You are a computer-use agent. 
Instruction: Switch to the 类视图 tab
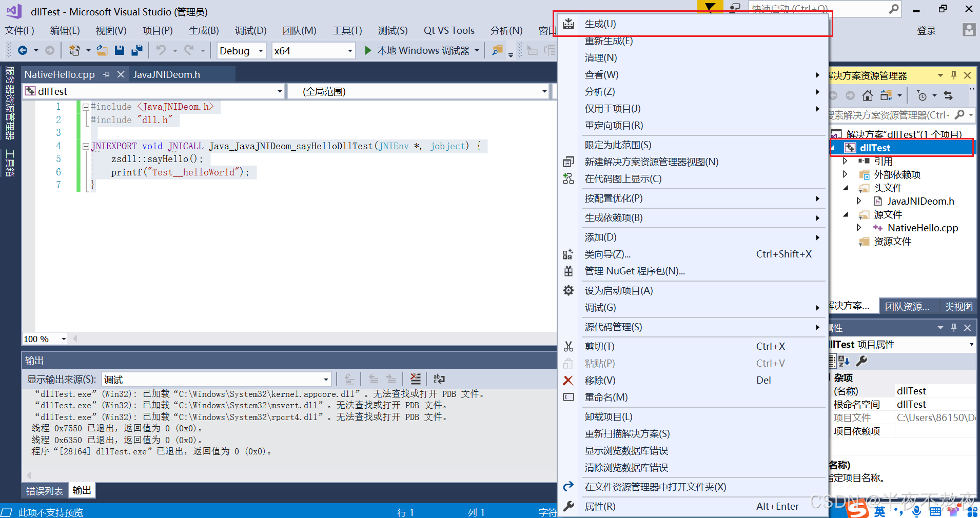[958, 306]
